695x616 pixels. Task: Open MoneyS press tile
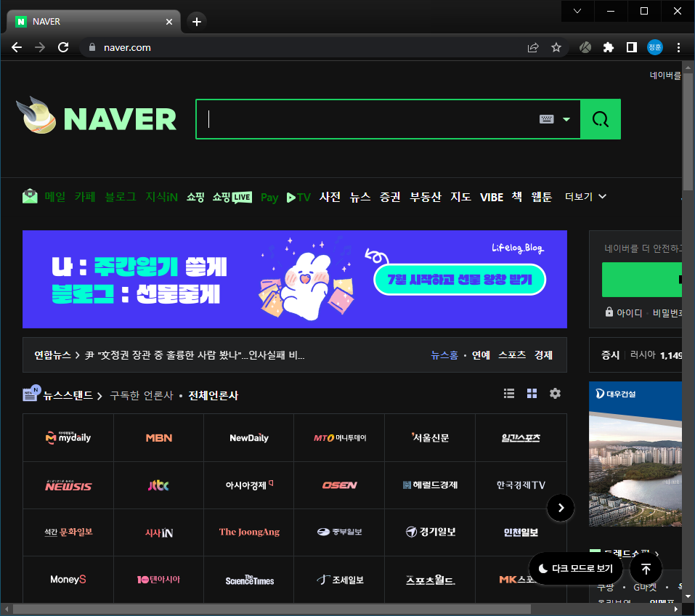point(68,580)
